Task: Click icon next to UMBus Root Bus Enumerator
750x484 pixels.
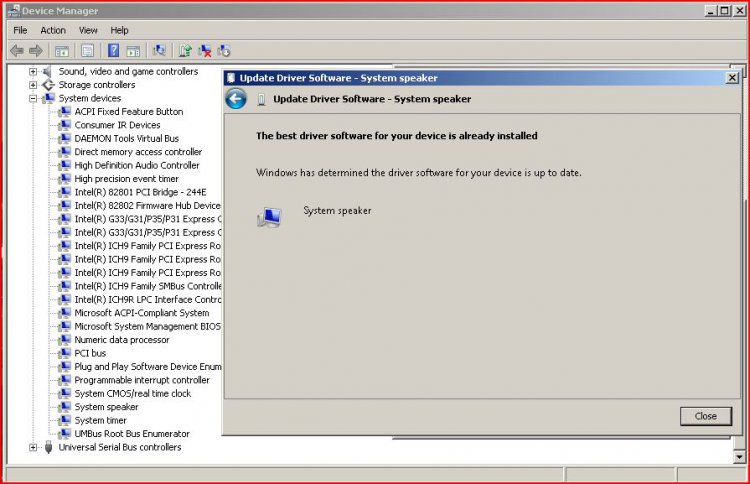Action: [64, 434]
